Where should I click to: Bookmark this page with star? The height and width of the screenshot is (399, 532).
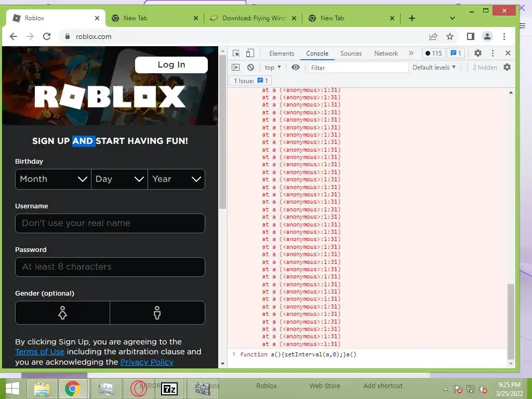point(450,36)
